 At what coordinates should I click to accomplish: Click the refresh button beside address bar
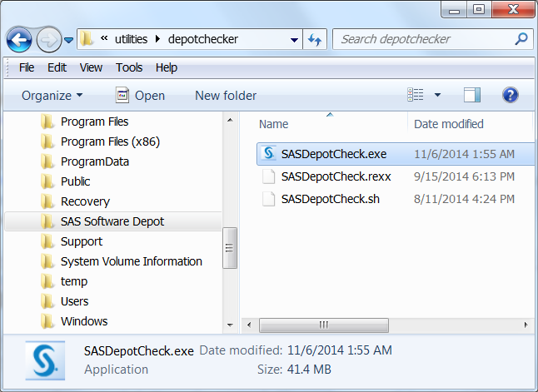[316, 39]
